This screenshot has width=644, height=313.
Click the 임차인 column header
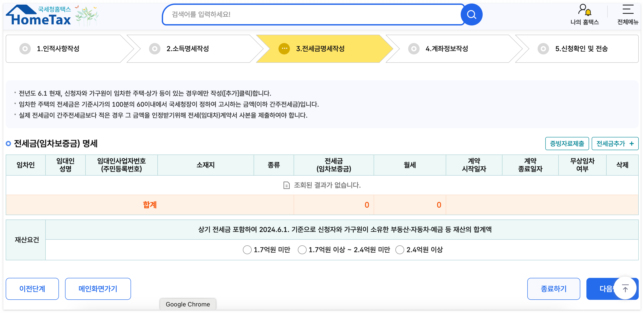(x=25, y=165)
